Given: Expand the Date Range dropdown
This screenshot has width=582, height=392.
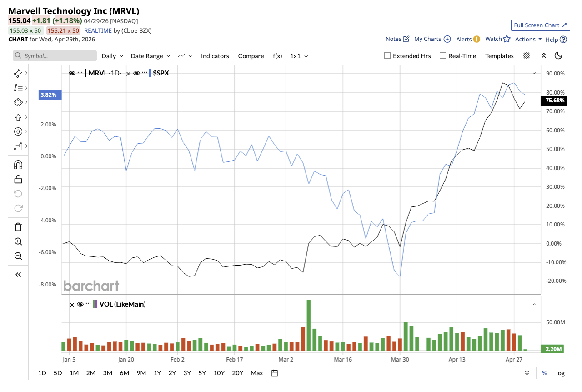Looking at the screenshot, I should click(x=150, y=56).
